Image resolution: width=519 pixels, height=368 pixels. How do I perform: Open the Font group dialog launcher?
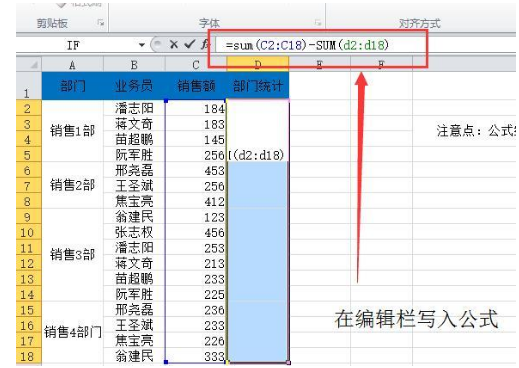[x=318, y=23]
